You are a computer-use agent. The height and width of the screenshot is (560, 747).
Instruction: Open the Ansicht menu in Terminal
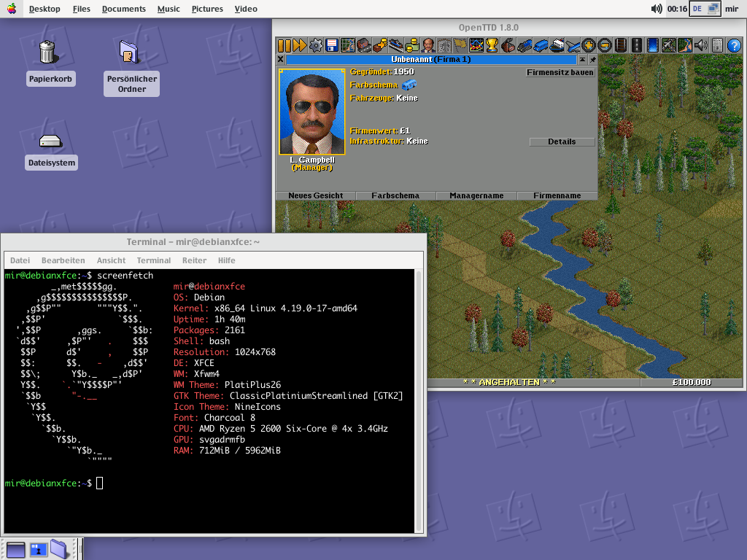pos(111,260)
